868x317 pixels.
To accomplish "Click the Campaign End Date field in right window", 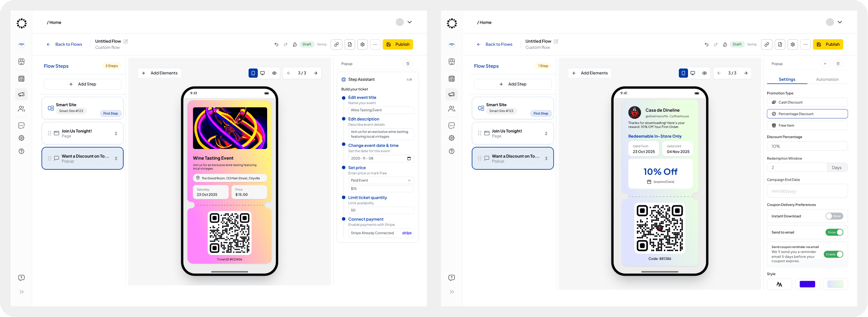I will 807,191.
